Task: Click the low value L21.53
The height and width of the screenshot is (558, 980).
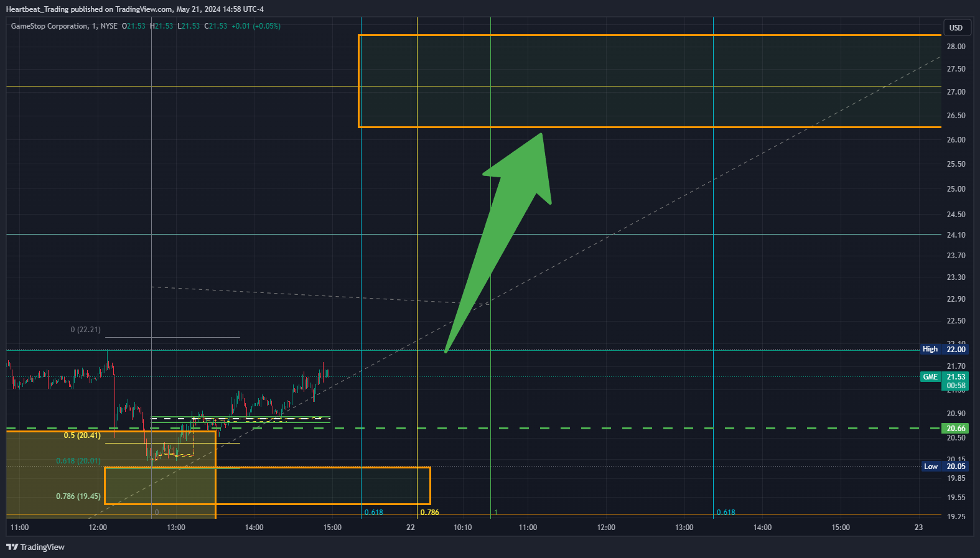Action: coord(189,26)
